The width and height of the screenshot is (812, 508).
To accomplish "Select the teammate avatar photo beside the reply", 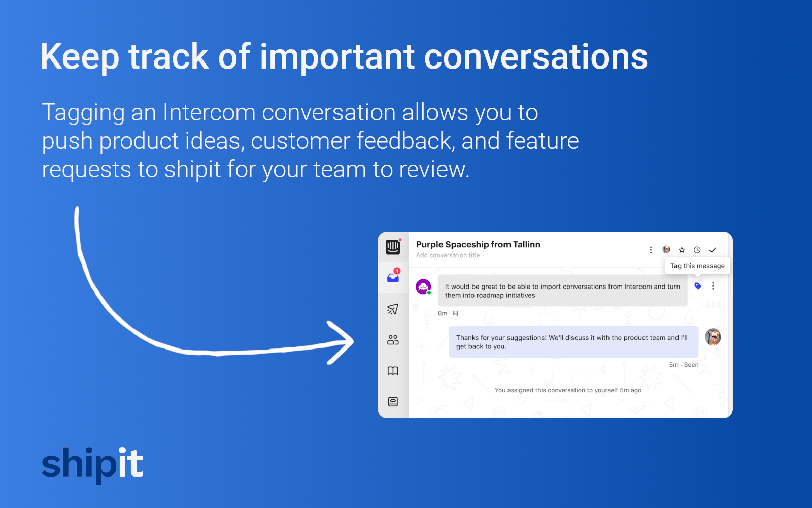I will point(713,337).
